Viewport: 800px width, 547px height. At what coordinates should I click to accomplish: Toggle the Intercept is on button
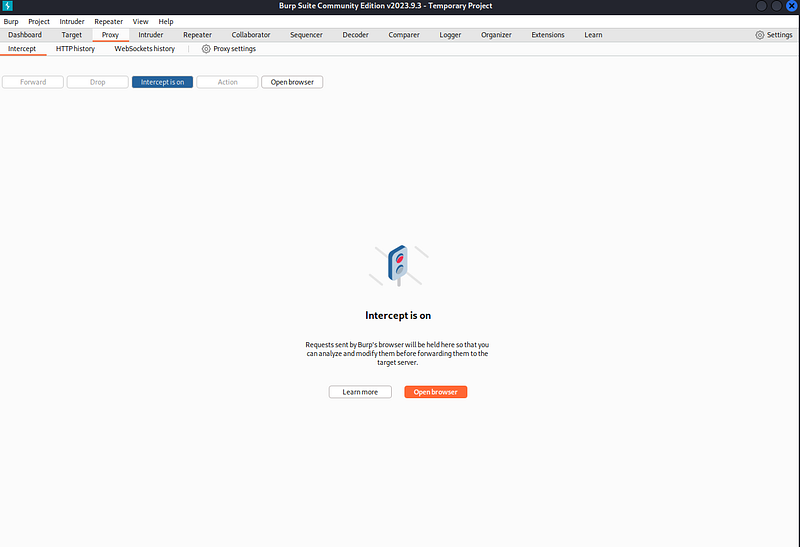click(x=162, y=82)
